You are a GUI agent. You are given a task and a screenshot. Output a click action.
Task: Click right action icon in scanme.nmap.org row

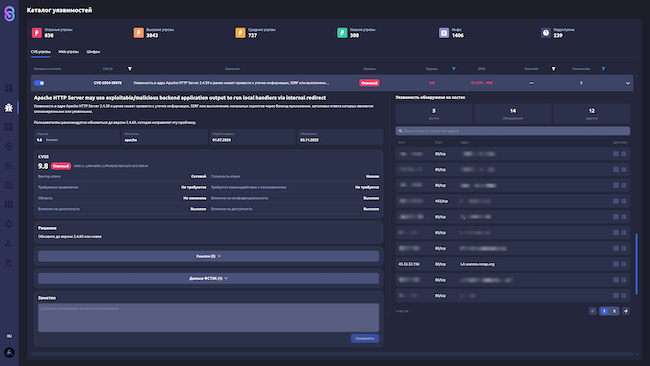[624, 264]
